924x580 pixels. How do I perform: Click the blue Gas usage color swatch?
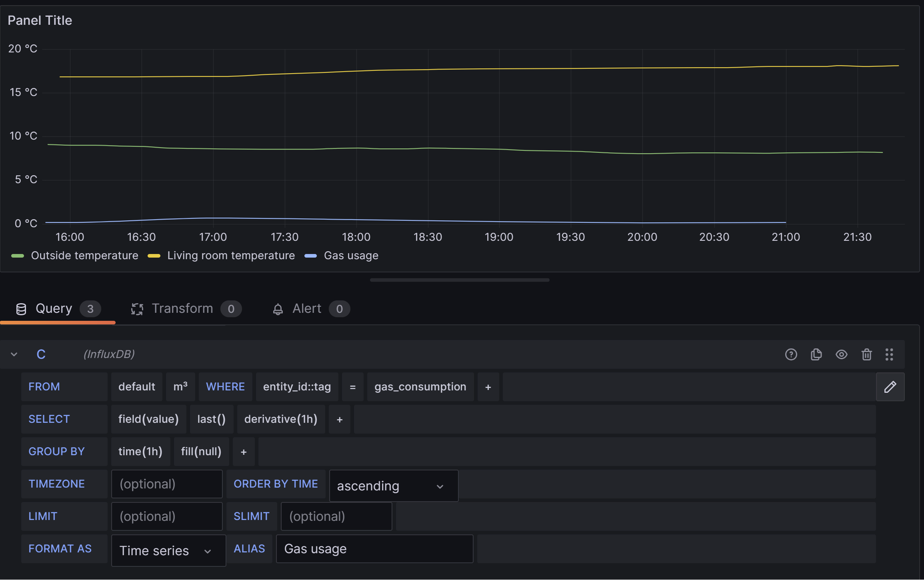tap(310, 256)
